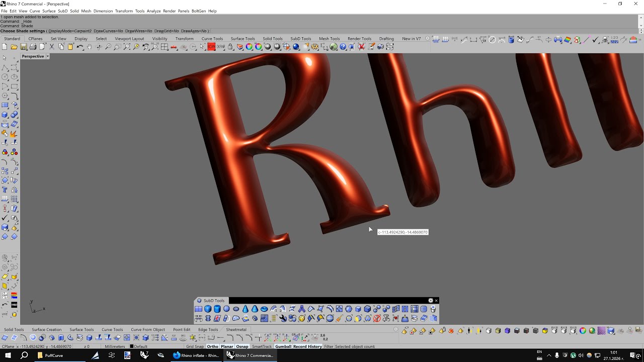
Task: Toggle Record History in status bar
Action: 307,346
